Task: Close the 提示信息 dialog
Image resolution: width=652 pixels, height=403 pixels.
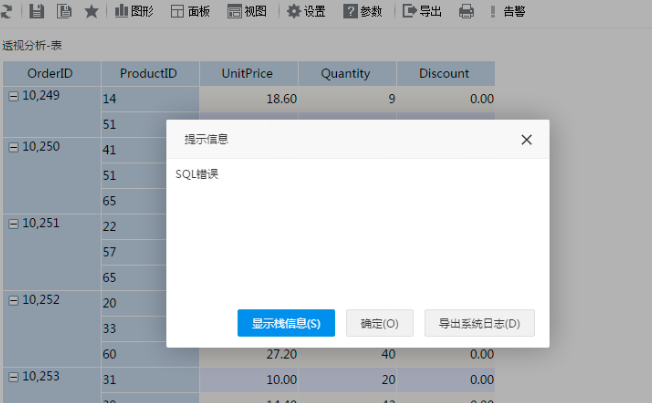Action: point(526,140)
